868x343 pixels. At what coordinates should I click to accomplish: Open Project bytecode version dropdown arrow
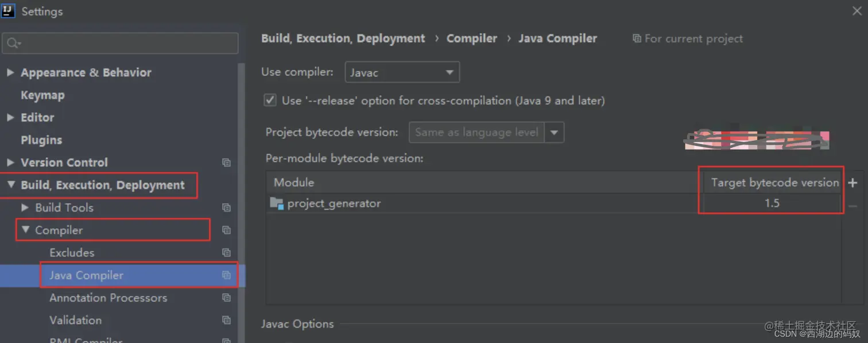pos(554,132)
